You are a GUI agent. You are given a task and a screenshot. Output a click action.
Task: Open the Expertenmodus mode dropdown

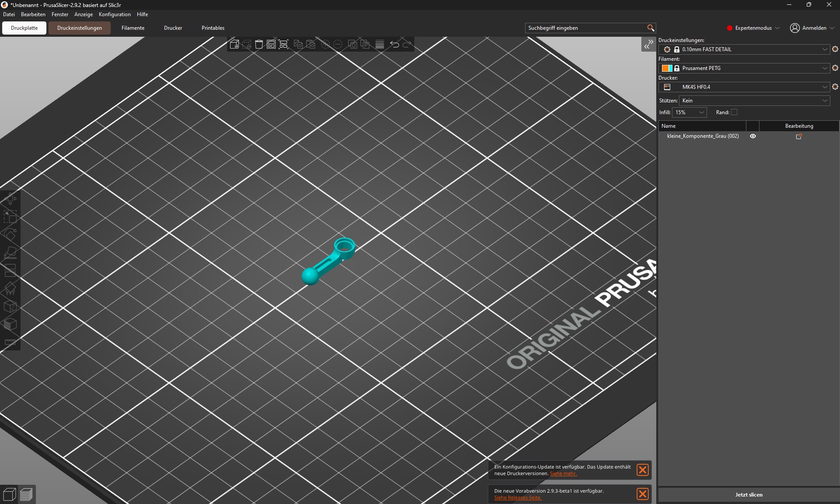(753, 28)
